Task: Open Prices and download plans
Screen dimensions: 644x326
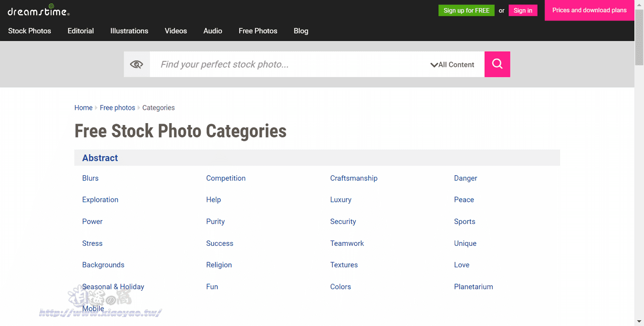Action: 590,10
